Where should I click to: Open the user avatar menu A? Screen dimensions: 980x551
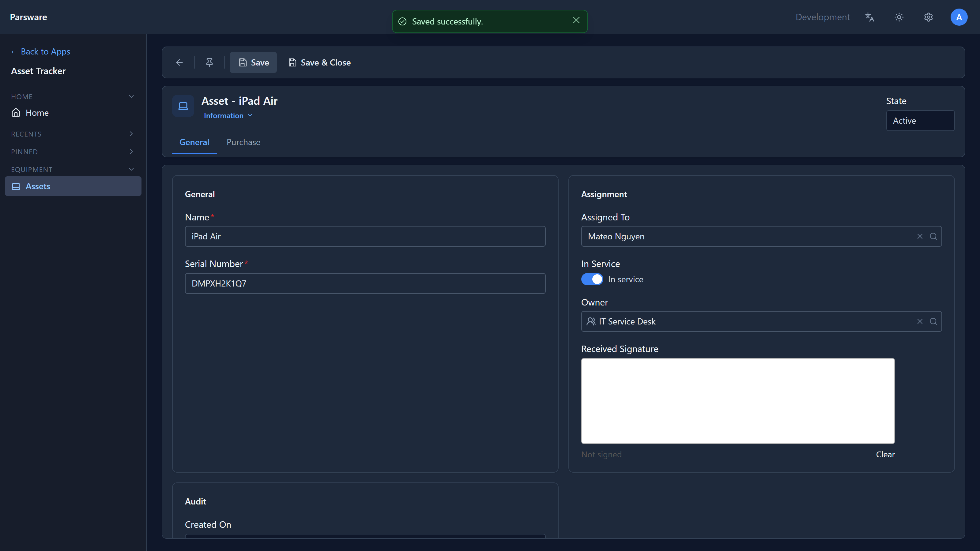tap(959, 17)
